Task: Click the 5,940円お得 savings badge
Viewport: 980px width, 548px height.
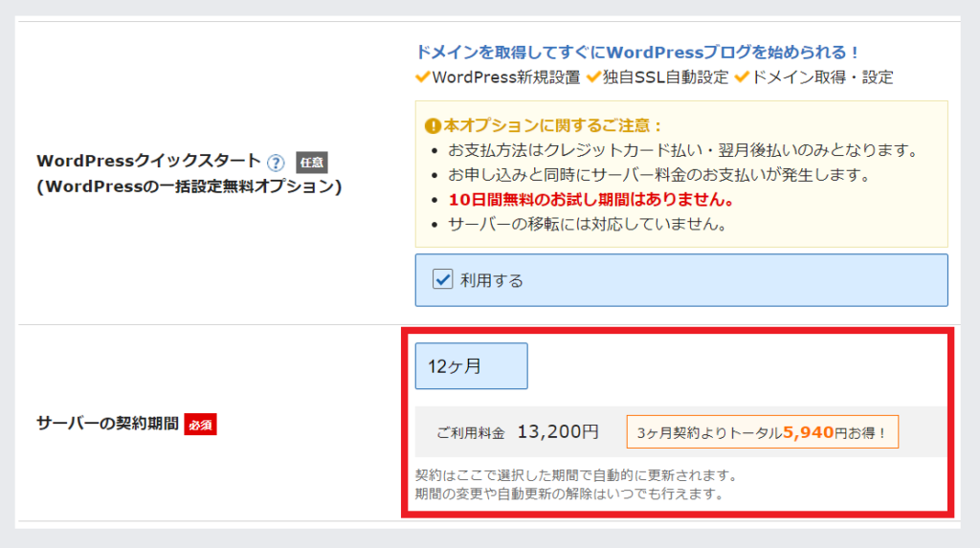Action: click(x=763, y=431)
